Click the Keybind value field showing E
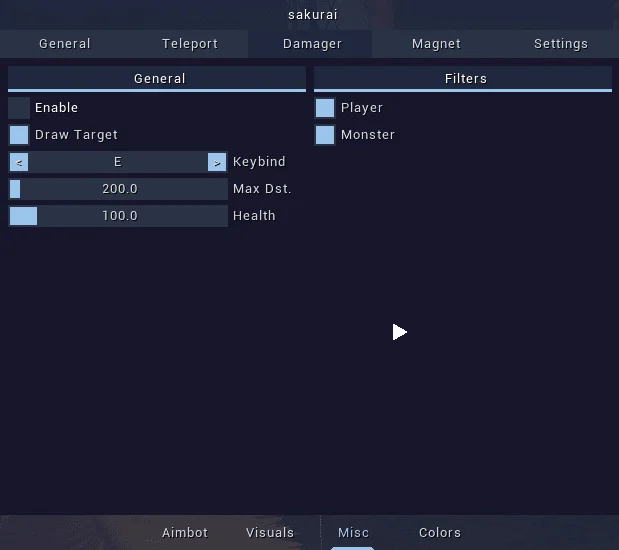The image size is (619, 550). coord(118,162)
